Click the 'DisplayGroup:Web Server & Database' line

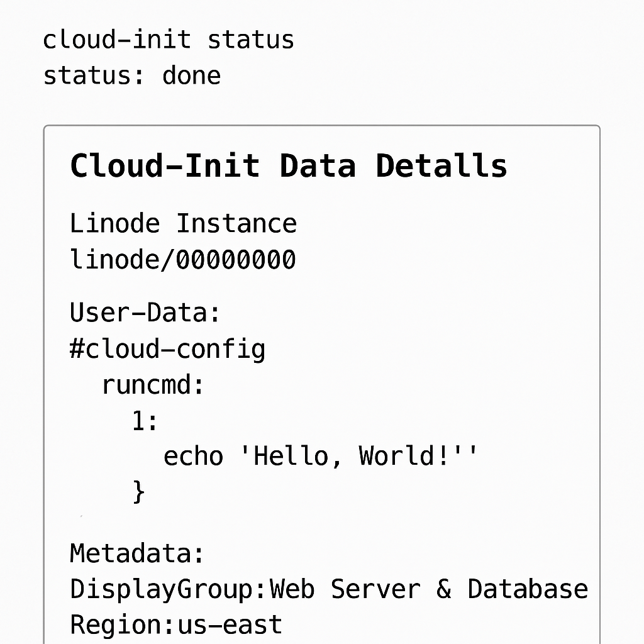[x=329, y=589]
